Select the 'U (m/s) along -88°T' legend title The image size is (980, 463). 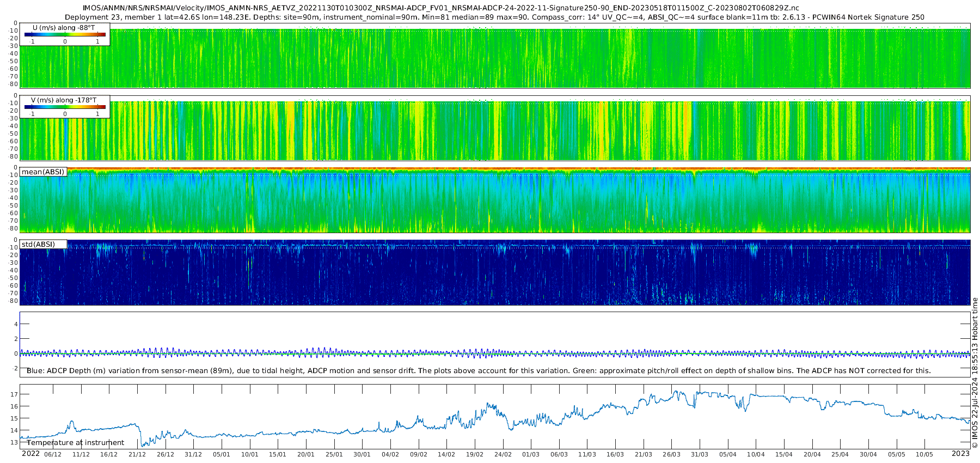pos(64,27)
